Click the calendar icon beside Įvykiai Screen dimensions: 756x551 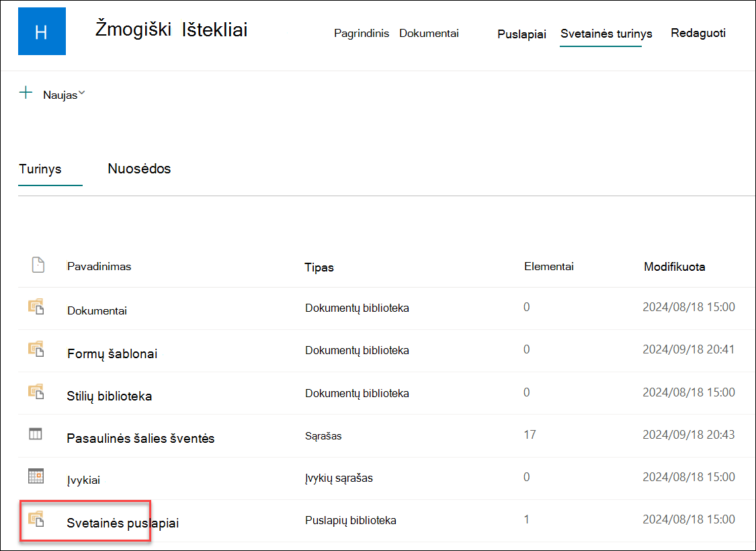pyautogui.click(x=36, y=476)
